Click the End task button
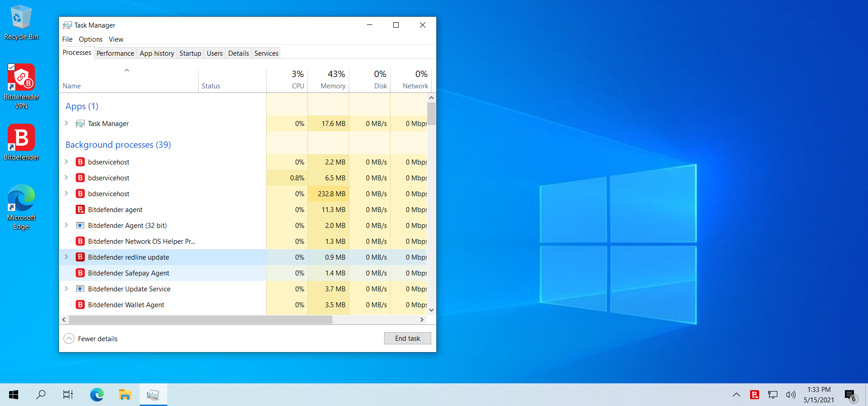This screenshot has height=406, width=868. point(408,338)
